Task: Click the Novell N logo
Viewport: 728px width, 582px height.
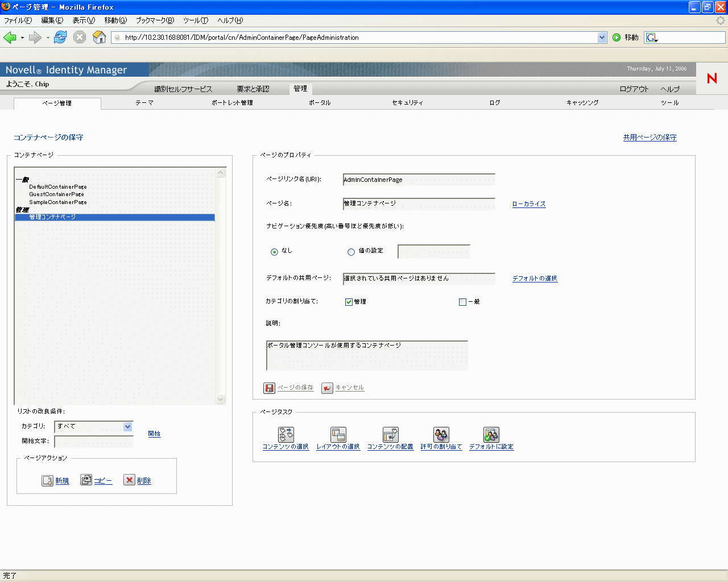Action: tap(712, 78)
